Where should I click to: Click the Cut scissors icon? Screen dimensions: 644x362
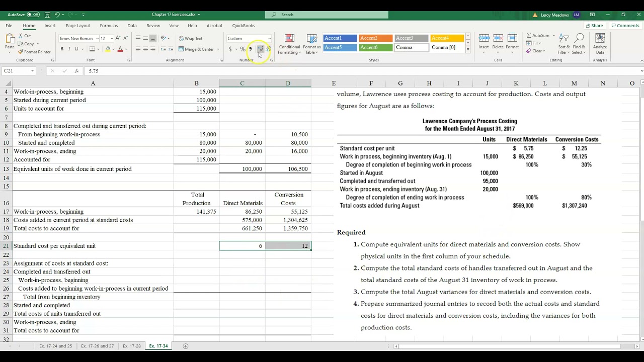(x=21, y=36)
